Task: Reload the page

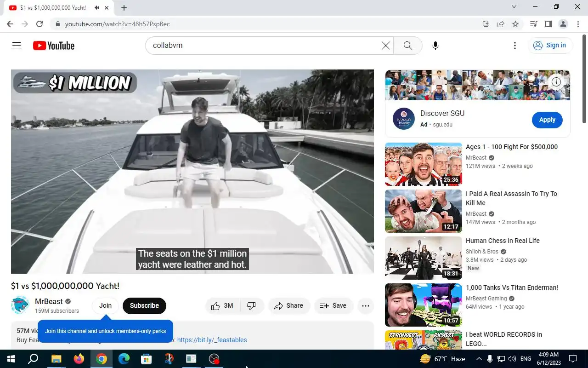Action: (x=40, y=24)
